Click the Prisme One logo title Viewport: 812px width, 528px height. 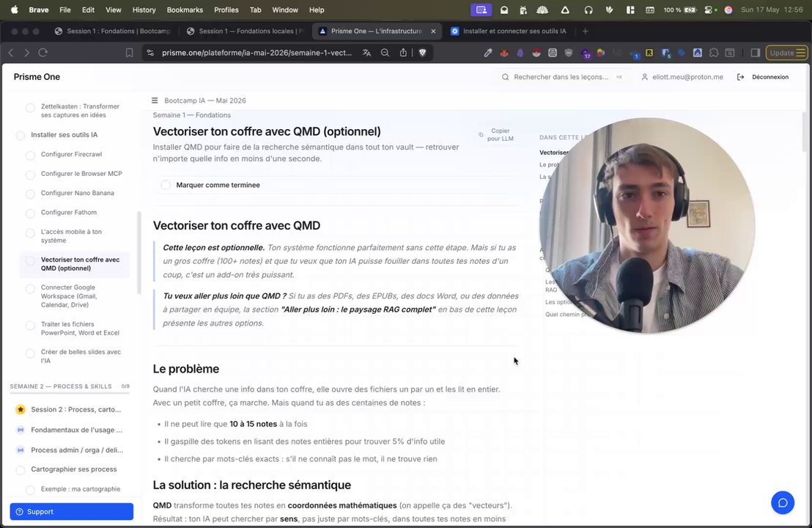[x=37, y=77]
